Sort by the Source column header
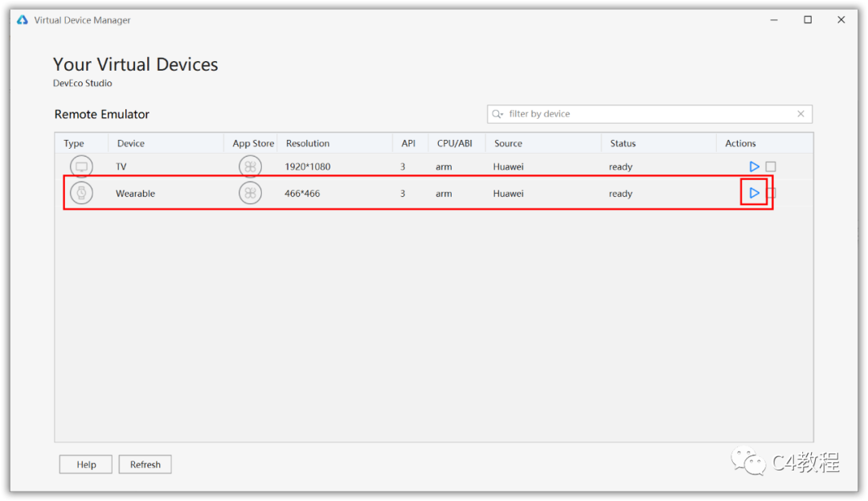The image size is (868, 501). (543, 143)
